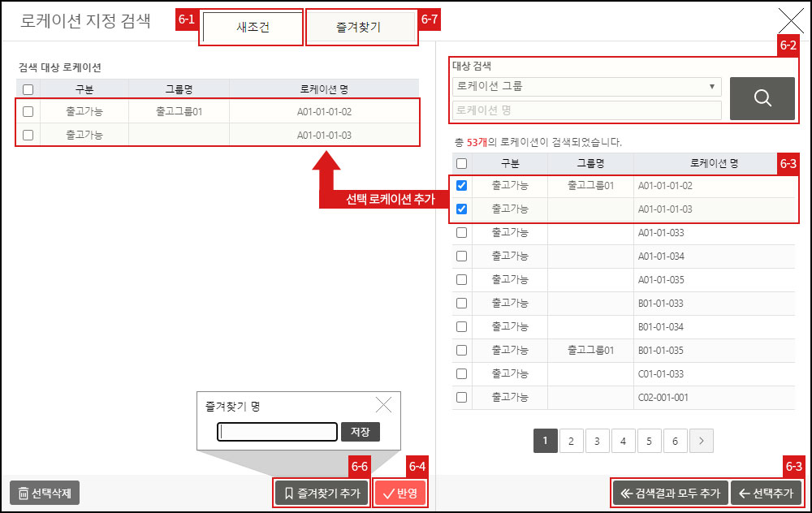Click the checkmark icon on 반영 button

[387, 493]
